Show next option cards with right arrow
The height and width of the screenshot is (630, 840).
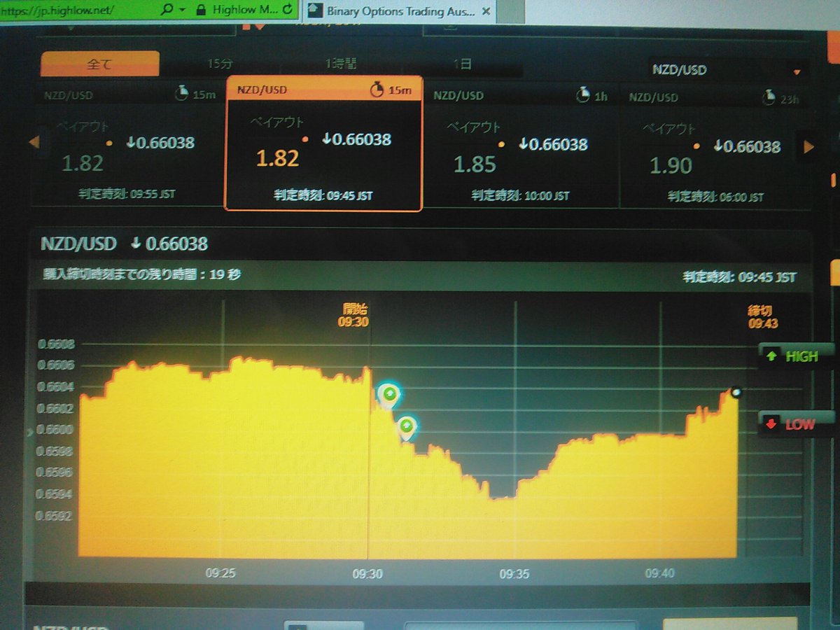click(x=808, y=147)
